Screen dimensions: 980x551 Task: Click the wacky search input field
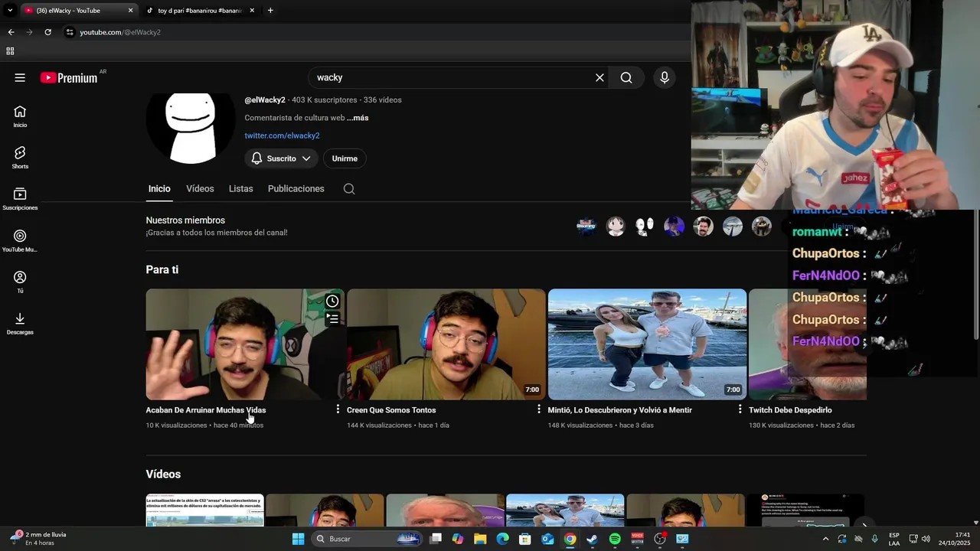(x=452, y=77)
